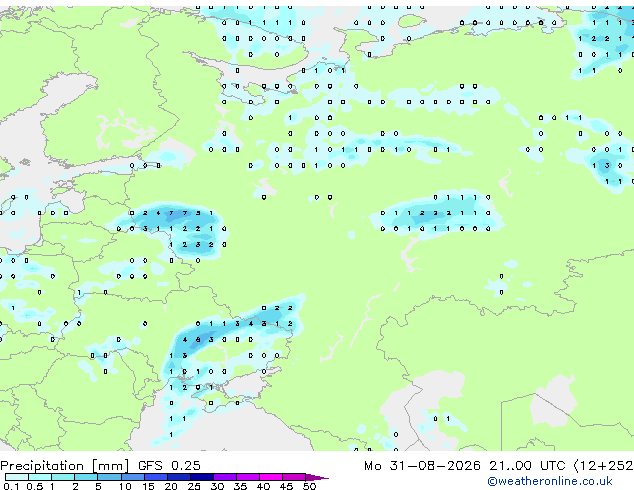
Task: Click the purple arrow tip above 50 mm
Action: pos(317,477)
